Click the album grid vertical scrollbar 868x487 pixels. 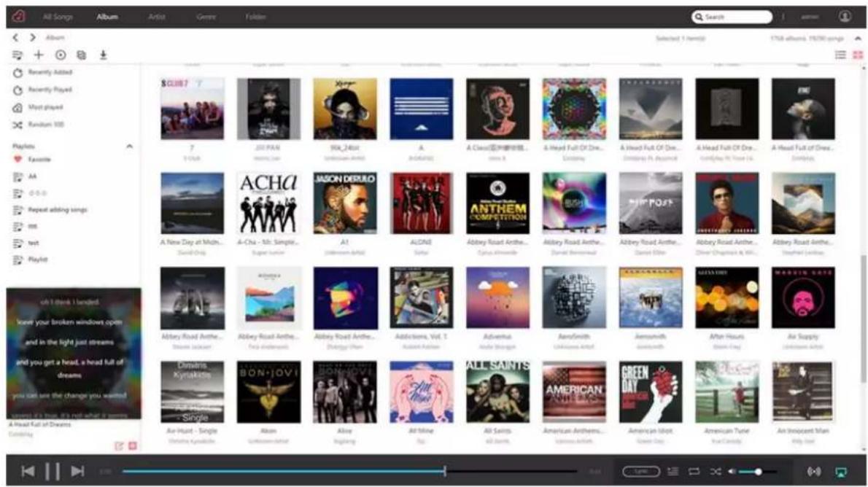862,318
